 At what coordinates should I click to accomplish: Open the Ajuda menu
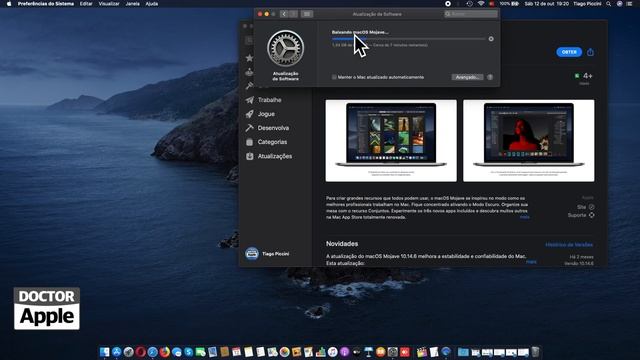pos(152,4)
